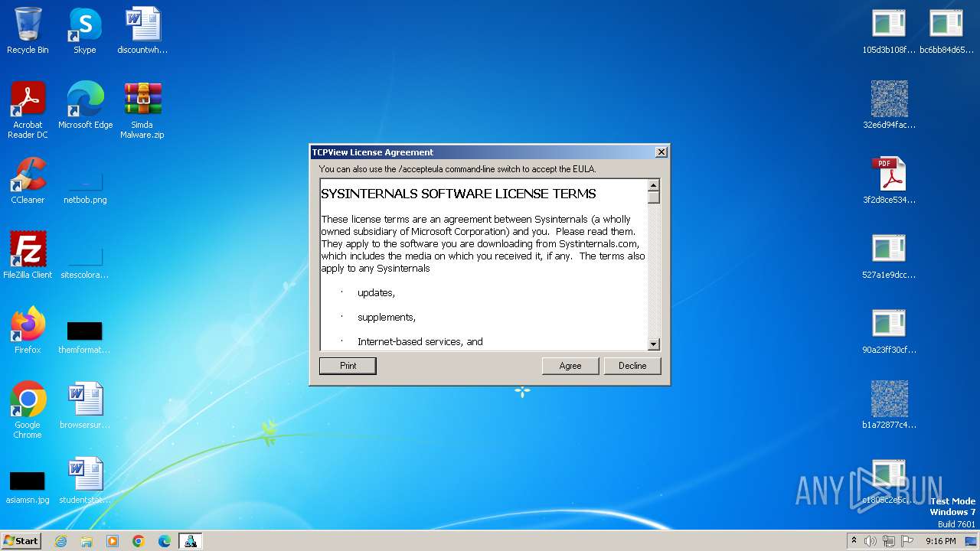Click the license scrollbar thumb
The width and height of the screenshot is (980, 551).
(x=653, y=197)
